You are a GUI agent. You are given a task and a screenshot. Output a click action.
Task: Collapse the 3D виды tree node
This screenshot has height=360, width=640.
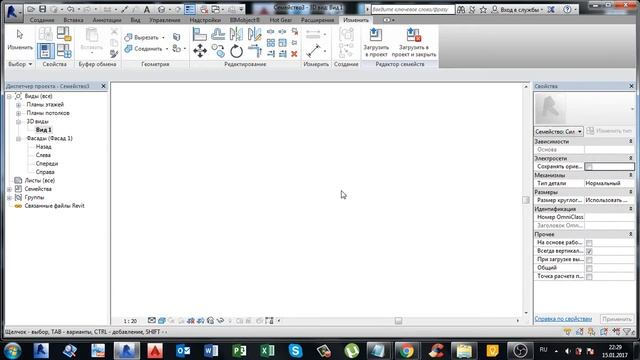(x=18, y=122)
